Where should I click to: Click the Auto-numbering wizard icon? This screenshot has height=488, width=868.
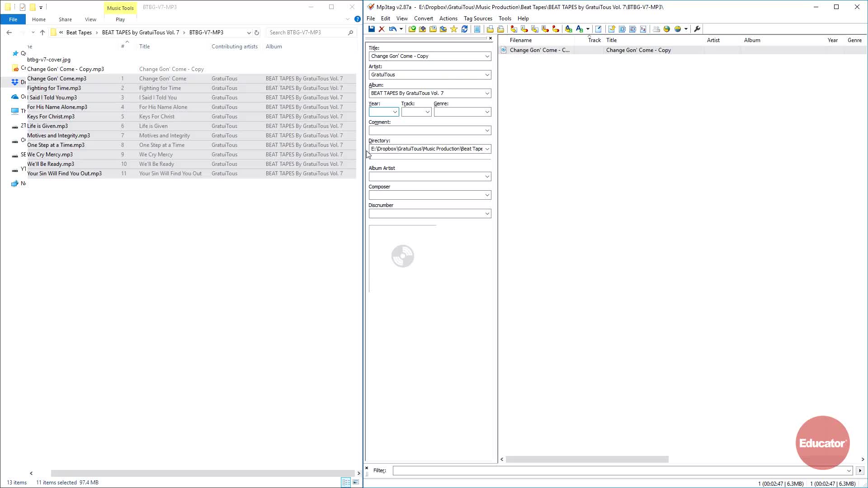tap(643, 29)
